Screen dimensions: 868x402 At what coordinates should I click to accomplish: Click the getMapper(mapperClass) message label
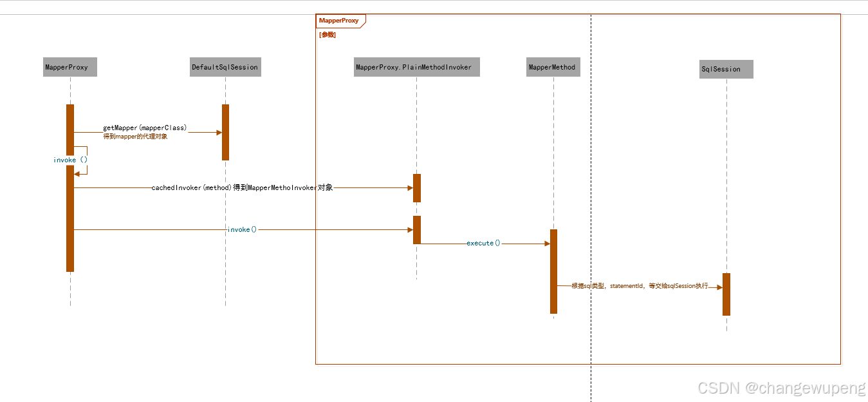[145, 128]
